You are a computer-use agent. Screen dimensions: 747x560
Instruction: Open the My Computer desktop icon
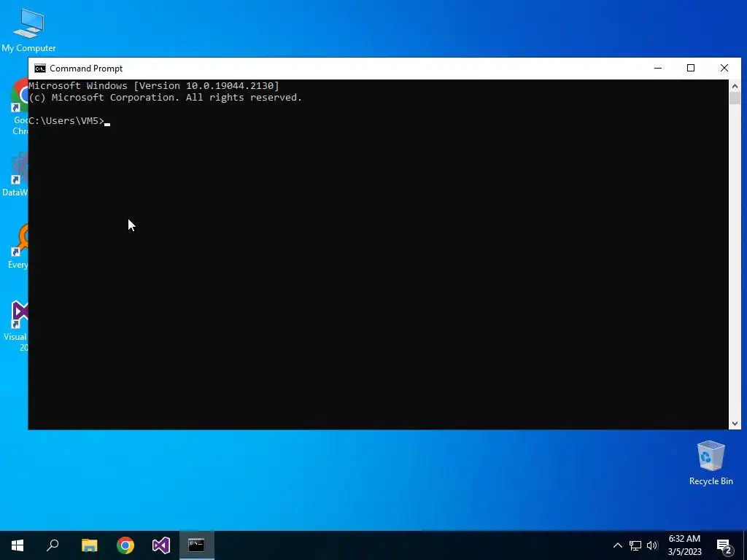(28, 31)
